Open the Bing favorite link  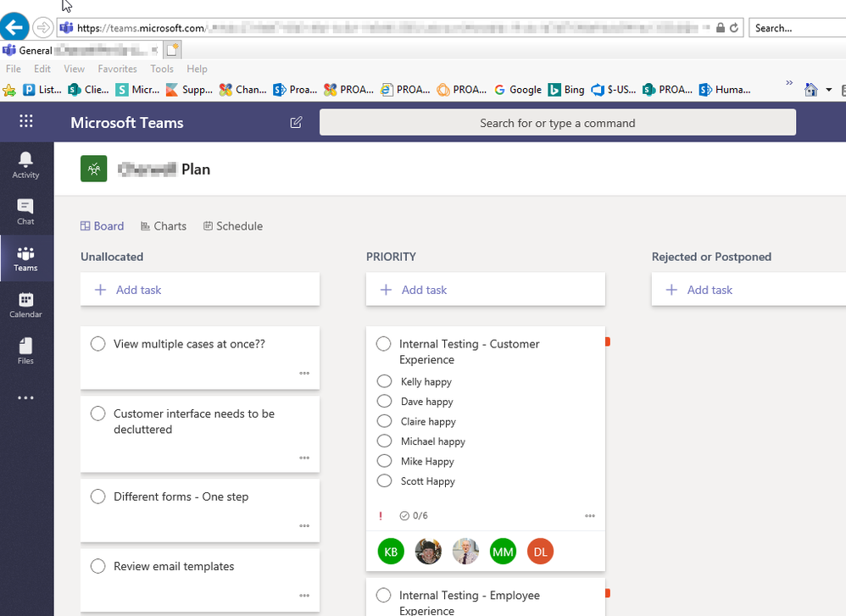tap(566, 90)
